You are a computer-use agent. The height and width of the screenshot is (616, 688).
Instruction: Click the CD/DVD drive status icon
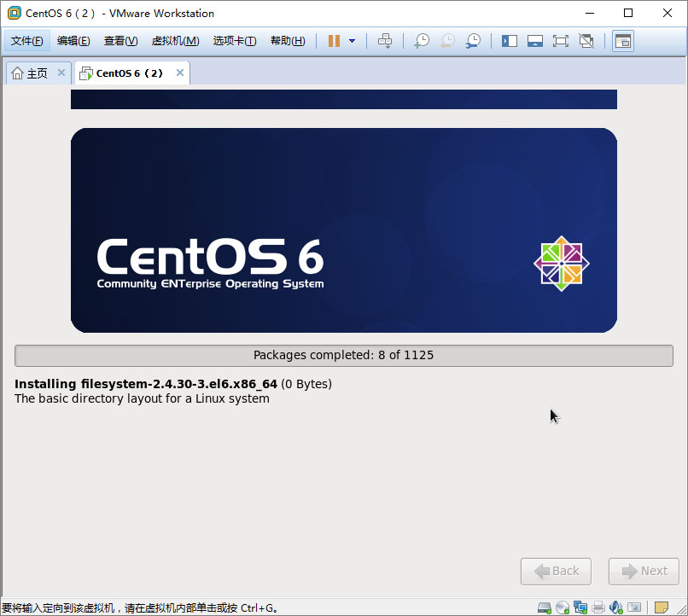562,607
